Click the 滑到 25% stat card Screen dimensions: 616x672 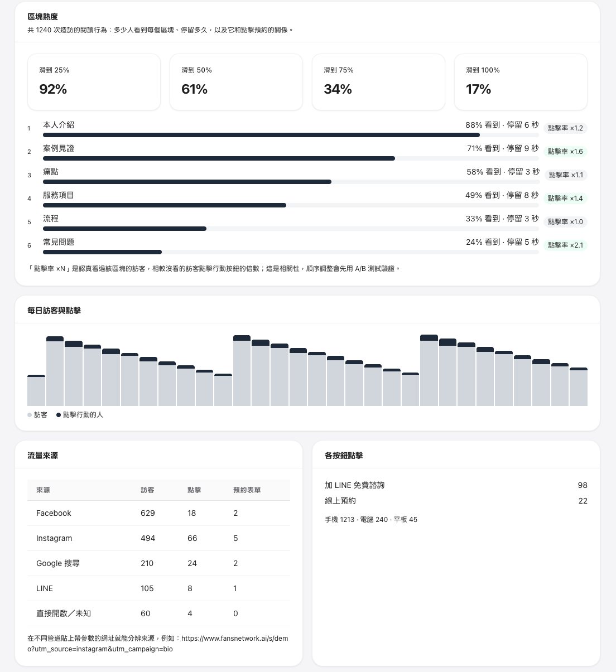[94, 82]
